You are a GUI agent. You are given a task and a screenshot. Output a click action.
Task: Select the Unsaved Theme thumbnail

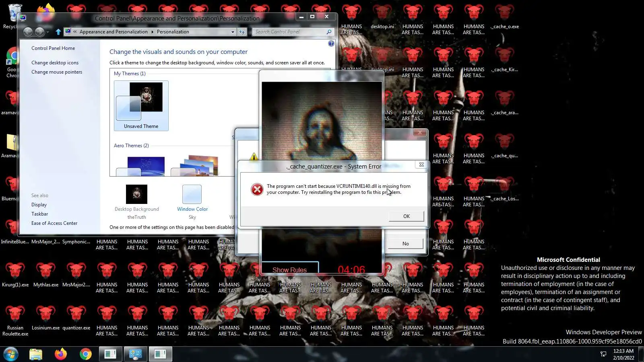[x=141, y=106]
